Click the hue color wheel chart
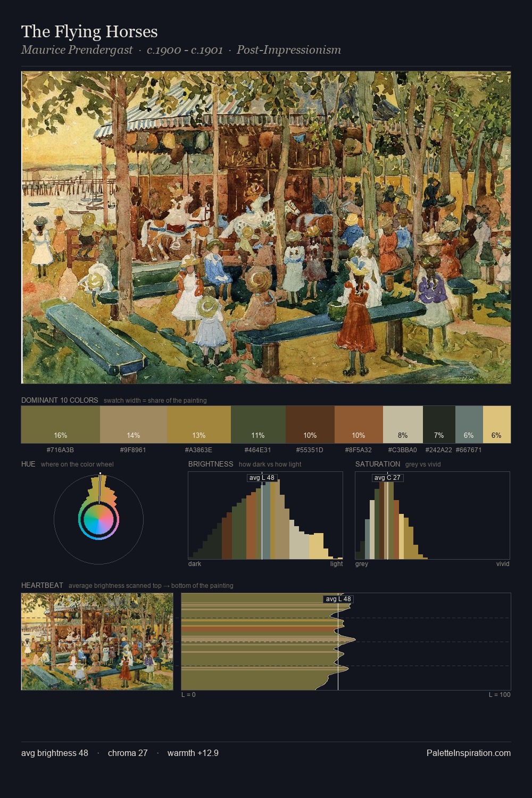 pyautogui.click(x=98, y=519)
